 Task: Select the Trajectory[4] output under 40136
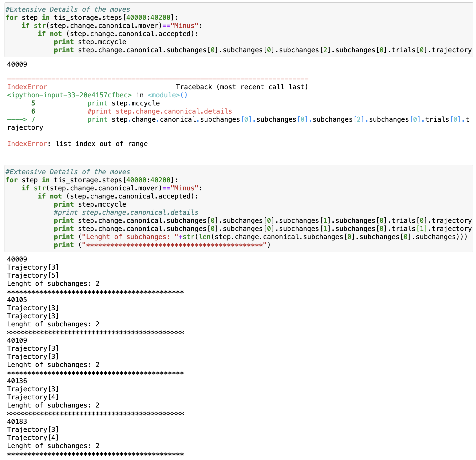pos(32,397)
